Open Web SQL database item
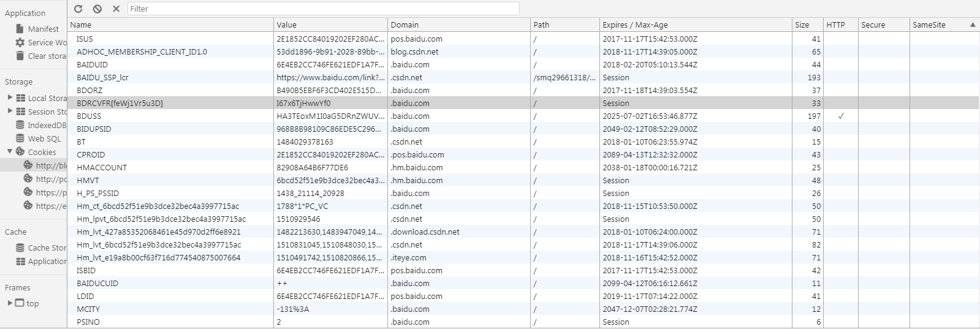Viewport: 980px width, 329px height. point(44,138)
